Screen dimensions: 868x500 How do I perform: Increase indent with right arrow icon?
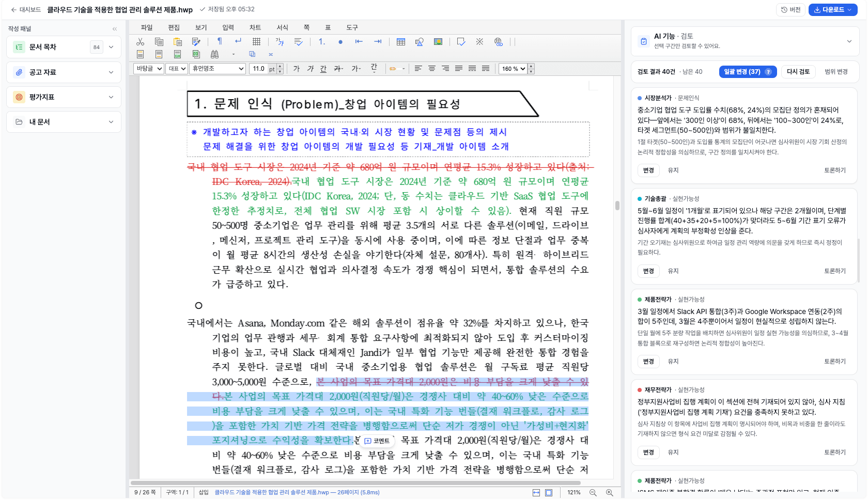coord(378,41)
